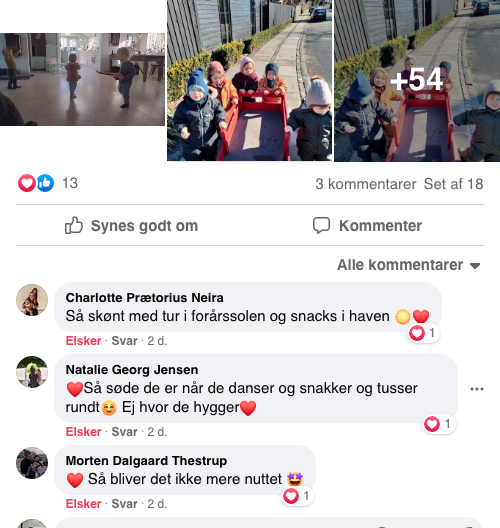This screenshot has height=528, width=500.
Task: Open Morten Dalgaard Thestrup's avatar
Action: (x=32, y=463)
